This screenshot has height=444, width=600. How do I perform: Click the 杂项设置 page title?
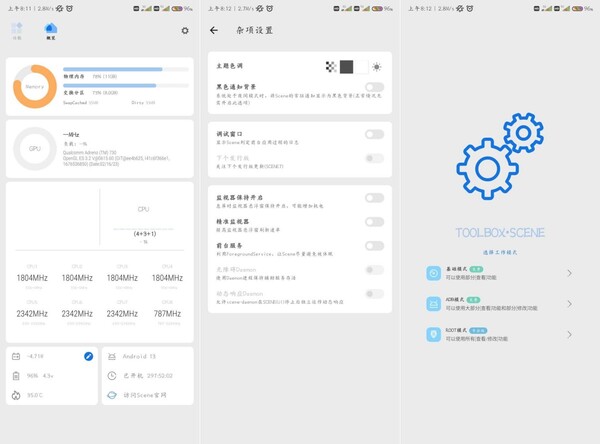254,31
